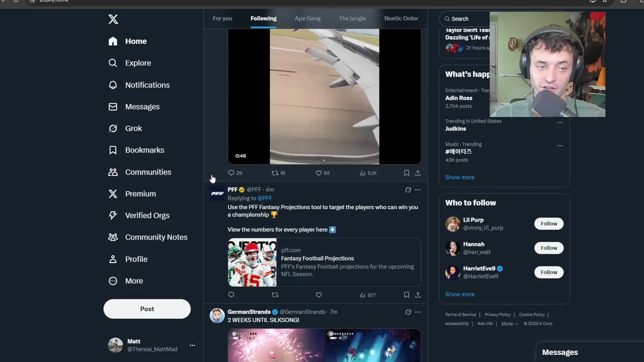Open Community Notes from the sidebar

148,237
